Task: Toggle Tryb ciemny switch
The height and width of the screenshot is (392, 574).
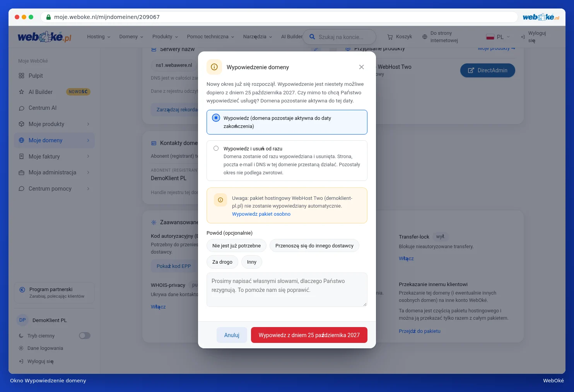Action: [85, 336]
